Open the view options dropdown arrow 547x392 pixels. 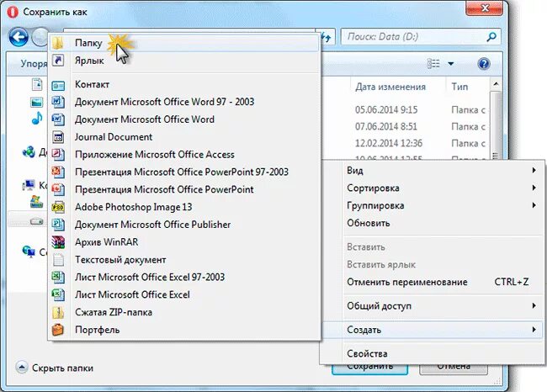pos(451,64)
